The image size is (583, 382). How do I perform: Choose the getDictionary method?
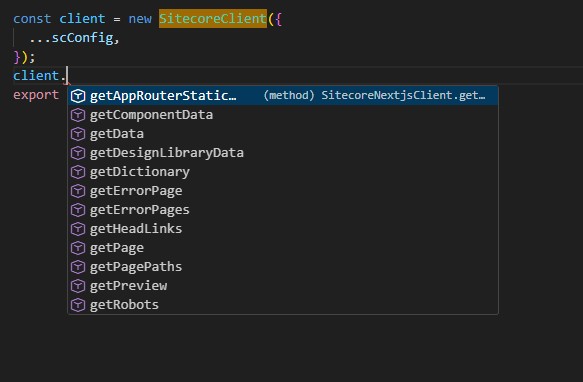283,171
